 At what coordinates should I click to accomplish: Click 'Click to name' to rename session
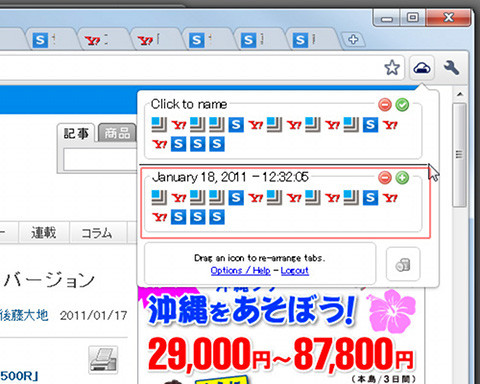(x=189, y=104)
